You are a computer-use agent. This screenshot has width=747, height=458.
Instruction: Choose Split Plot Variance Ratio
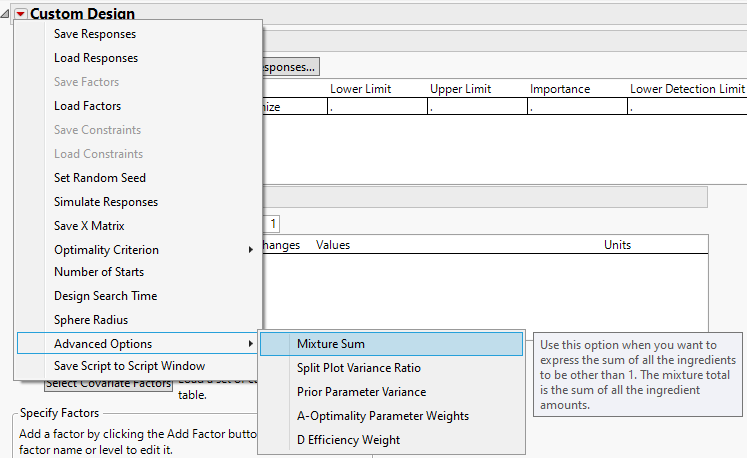[x=359, y=368]
